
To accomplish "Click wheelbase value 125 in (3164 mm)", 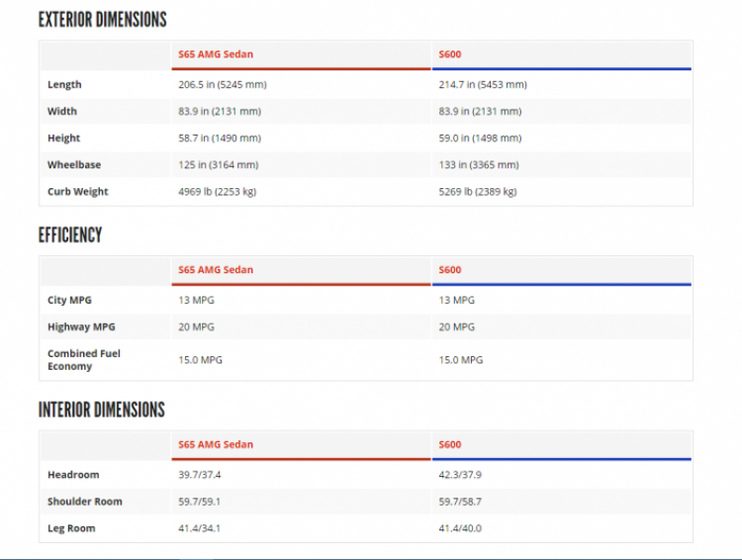I will coord(219,164).
